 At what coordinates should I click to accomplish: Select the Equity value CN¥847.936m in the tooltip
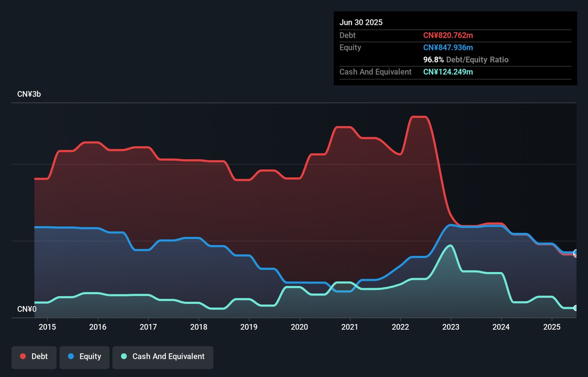[x=448, y=48]
